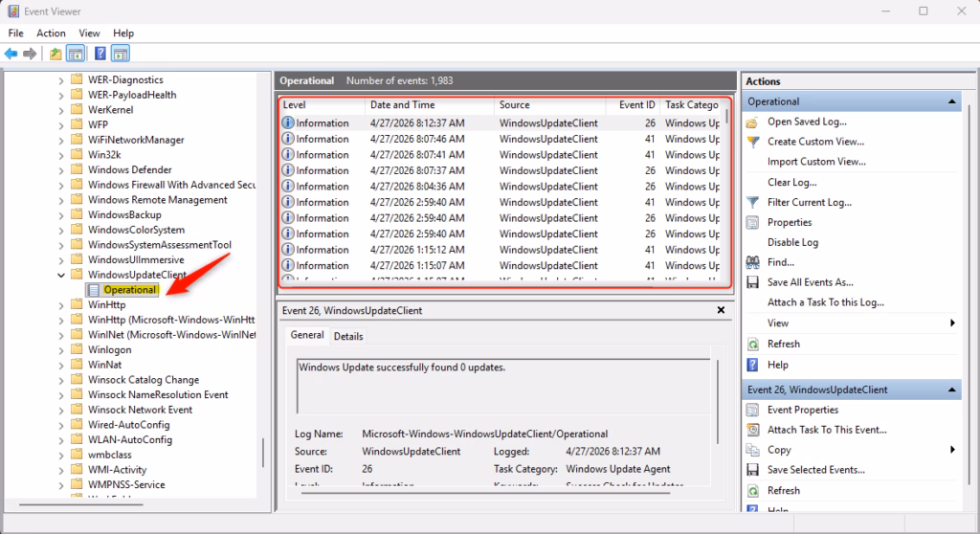Click the Find binoculars icon
The width and height of the screenshot is (980, 534).
752,262
